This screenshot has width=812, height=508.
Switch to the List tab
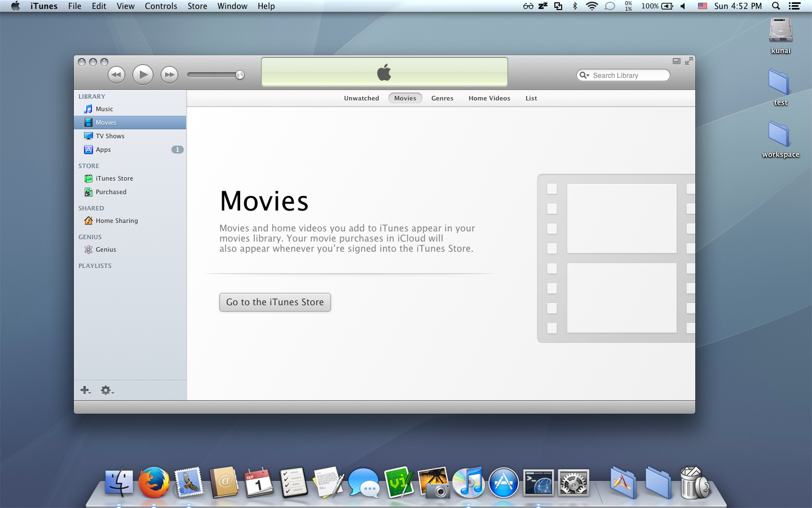[531, 98]
